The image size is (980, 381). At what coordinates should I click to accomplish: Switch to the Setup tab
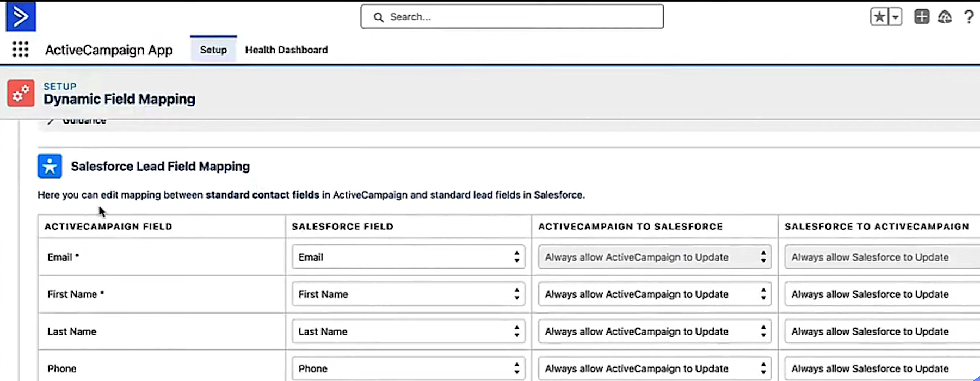pyautogui.click(x=213, y=50)
